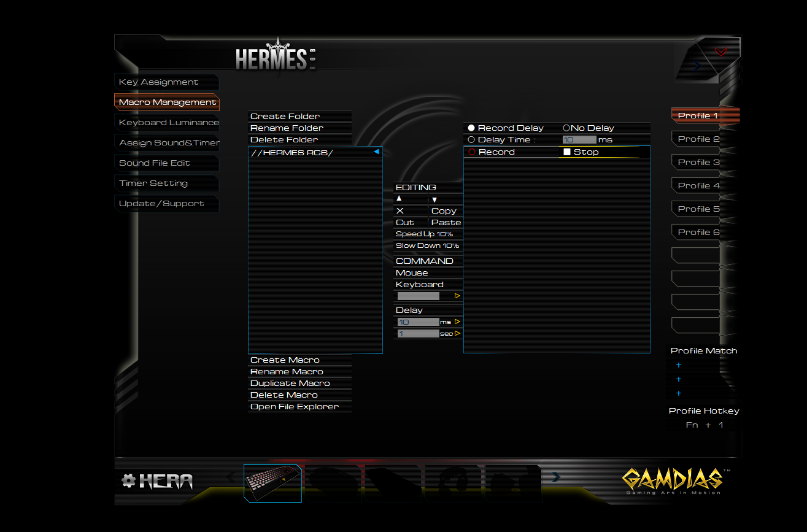The image size is (807, 532).
Task: Click the Delay sec value field
Action: click(419, 333)
